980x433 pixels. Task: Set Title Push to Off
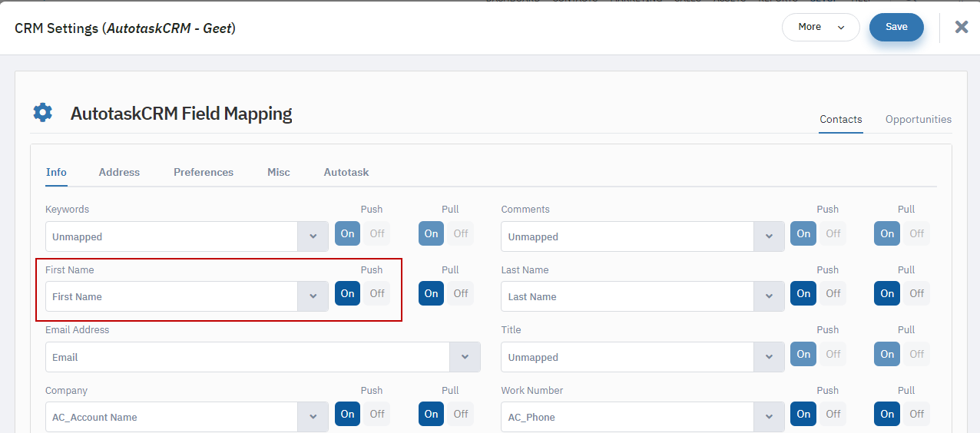point(833,354)
